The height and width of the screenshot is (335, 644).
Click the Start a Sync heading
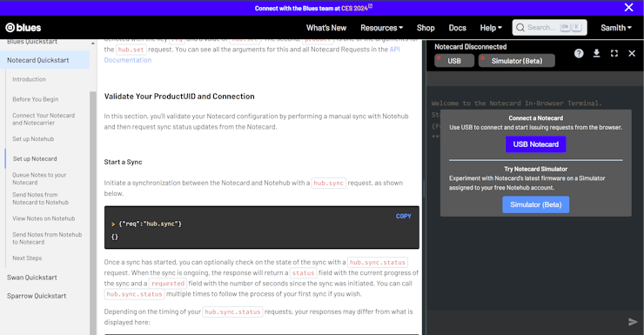(124, 162)
